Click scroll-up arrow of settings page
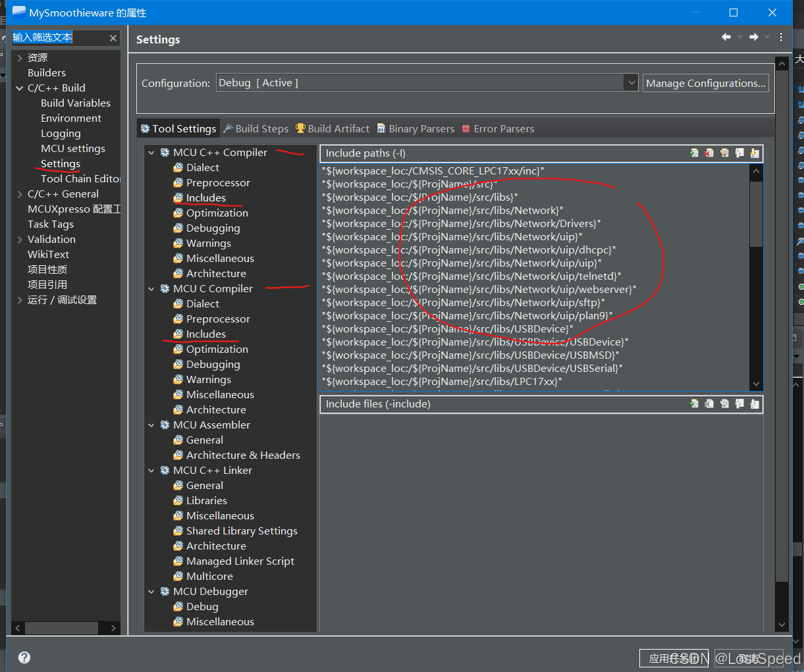The width and height of the screenshot is (804, 672). 782,64
